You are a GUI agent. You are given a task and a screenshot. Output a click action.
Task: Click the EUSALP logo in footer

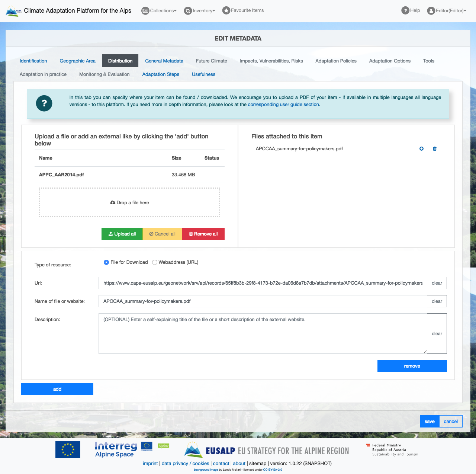tap(266, 450)
